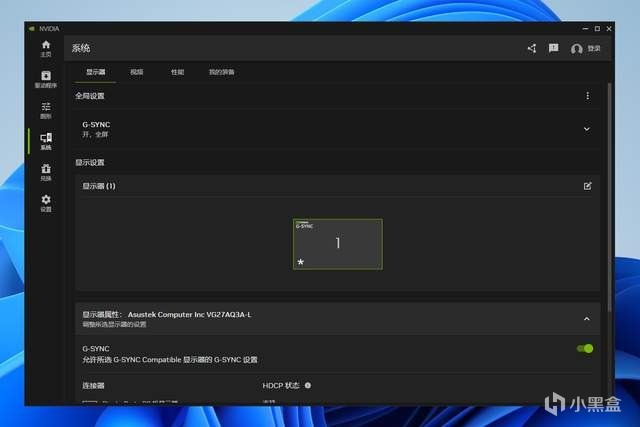Click the 'Asustek Computer Inc VG27AQ3A-L' text

click(x=189, y=314)
